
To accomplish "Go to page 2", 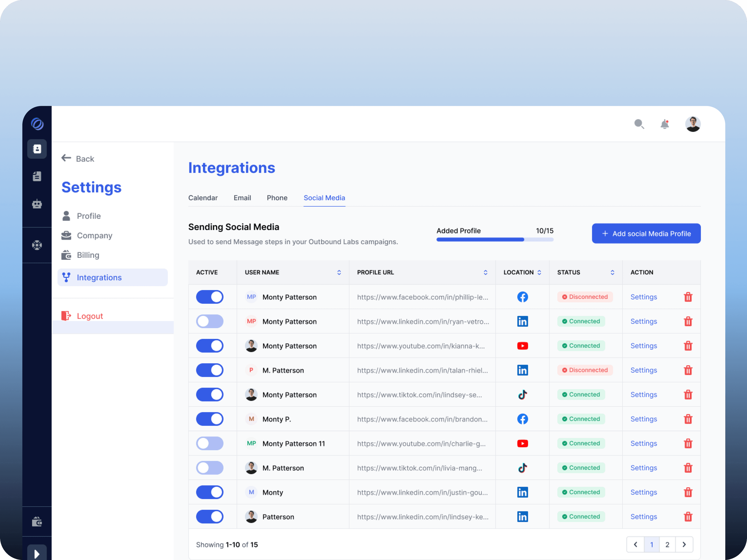I will pos(667,544).
